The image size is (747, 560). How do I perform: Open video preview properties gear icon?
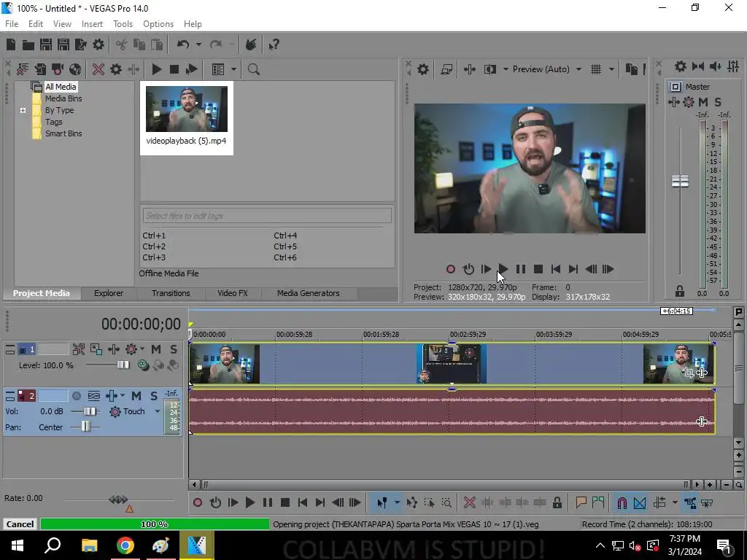pyautogui.click(x=422, y=69)
